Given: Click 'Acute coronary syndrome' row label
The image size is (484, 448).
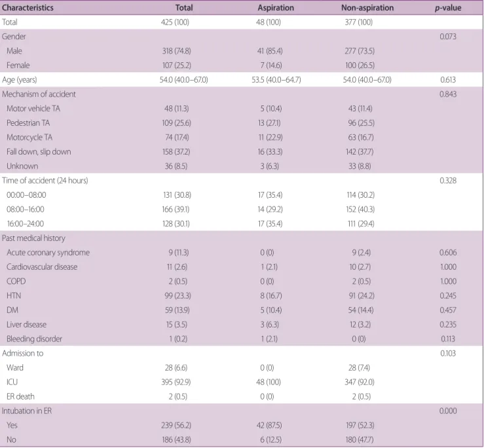Looking at the screenshot, I should pos(48,253).
